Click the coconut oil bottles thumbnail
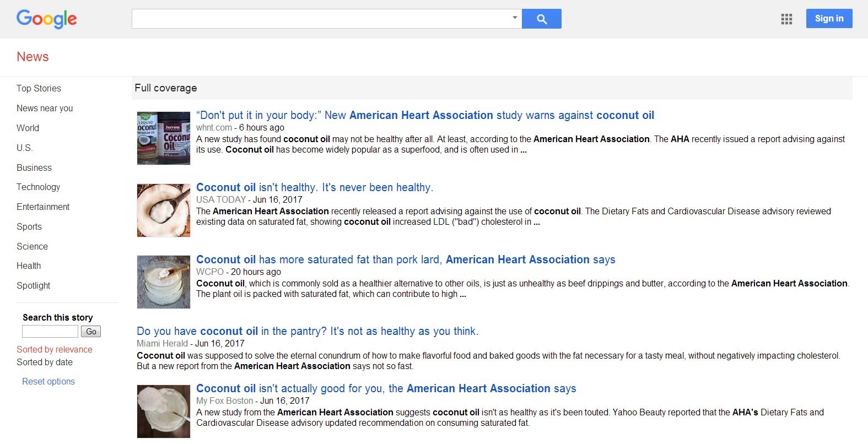The image size is (868, 444). pos(163,138)
